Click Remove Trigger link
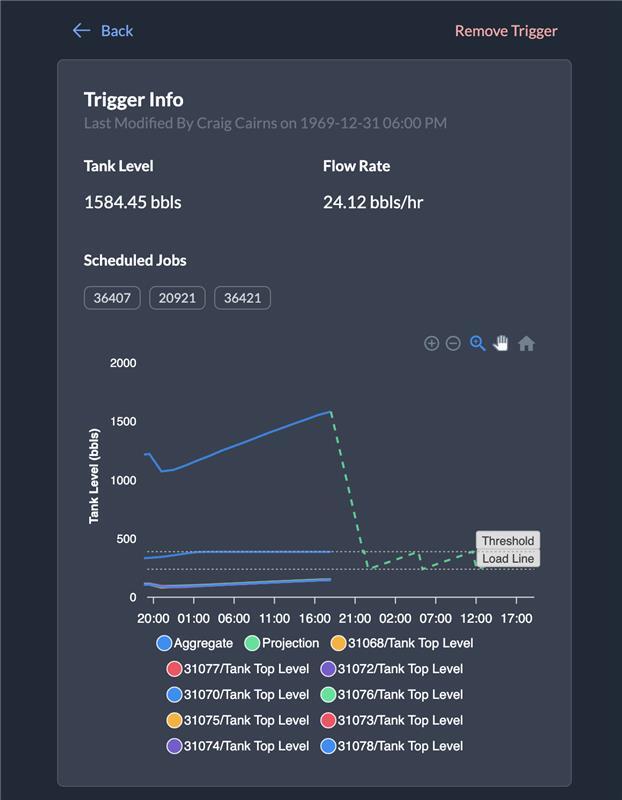This screenshot has width=622, height=800. 506,31
